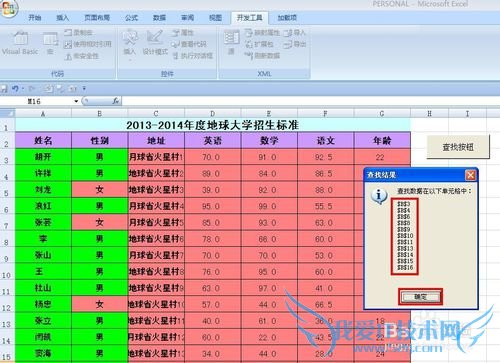Click the 女 cell in row 7

click(100, 222)
